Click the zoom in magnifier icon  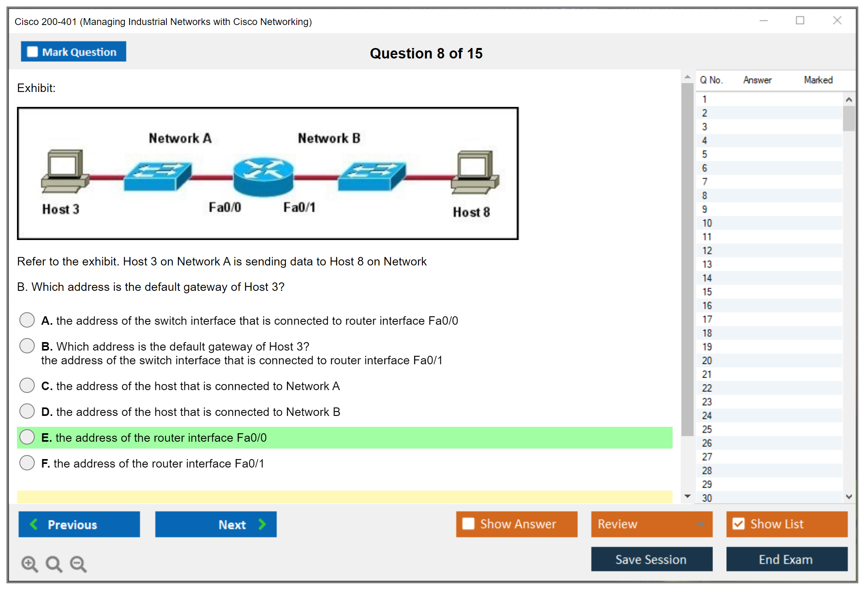[29, 564]
